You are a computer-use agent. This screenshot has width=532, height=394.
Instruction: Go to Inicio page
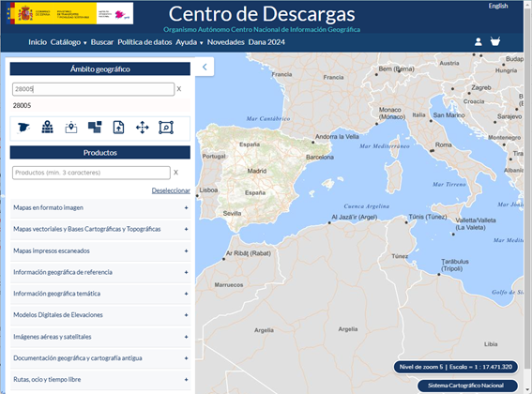38,42
